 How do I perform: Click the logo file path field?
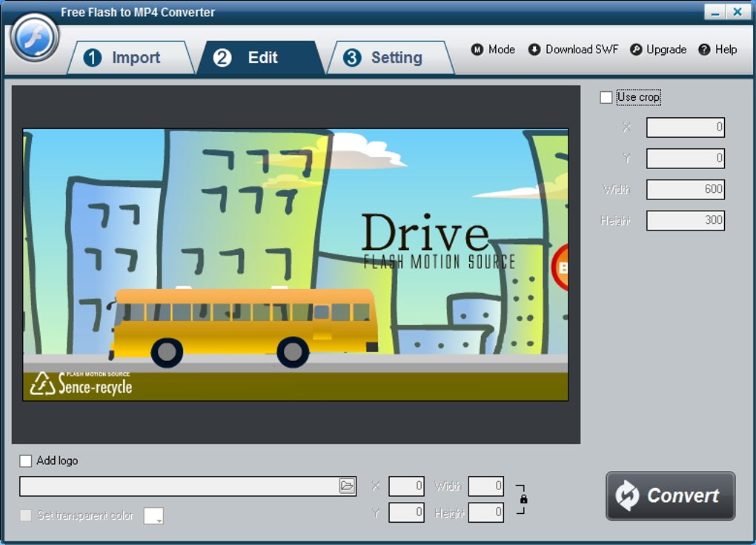click(x=179, y=486)
